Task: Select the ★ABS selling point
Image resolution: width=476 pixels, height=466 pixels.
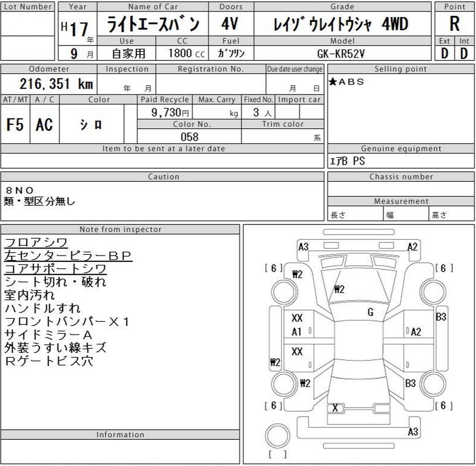Action: click(346, 82)
